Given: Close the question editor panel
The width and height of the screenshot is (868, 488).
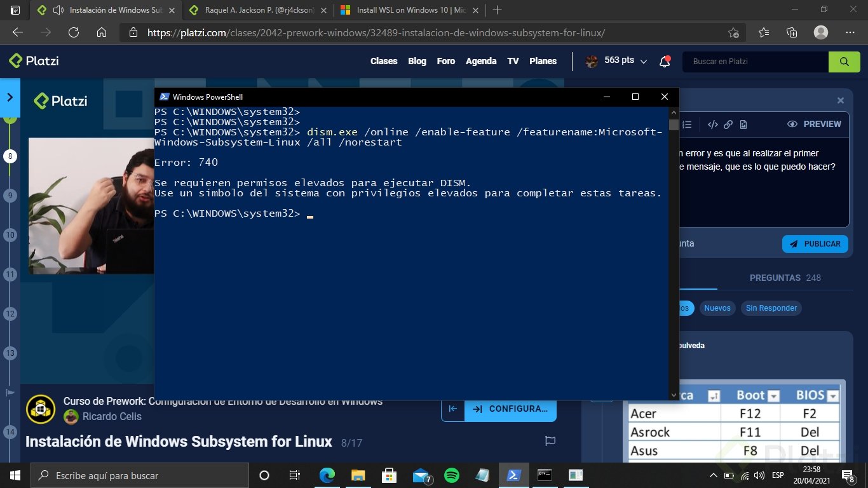Looking at the screenshot, I should coord(841,100).
